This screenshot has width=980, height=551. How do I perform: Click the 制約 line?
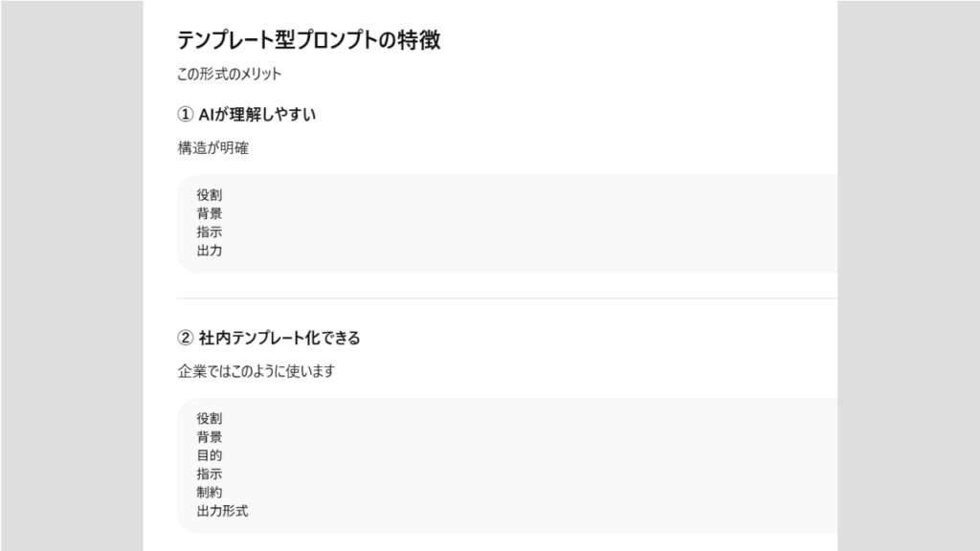coord(210,493)
